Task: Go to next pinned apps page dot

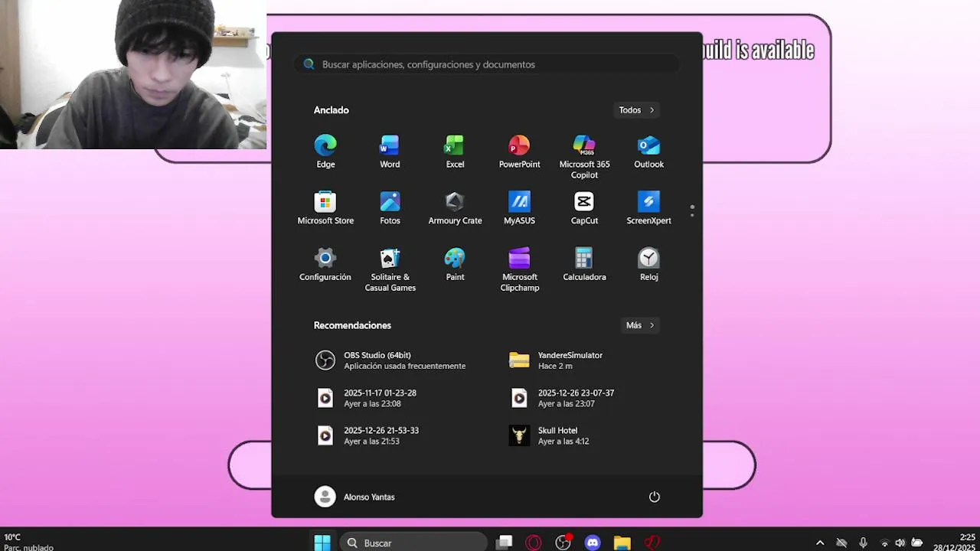Action: 692,215
